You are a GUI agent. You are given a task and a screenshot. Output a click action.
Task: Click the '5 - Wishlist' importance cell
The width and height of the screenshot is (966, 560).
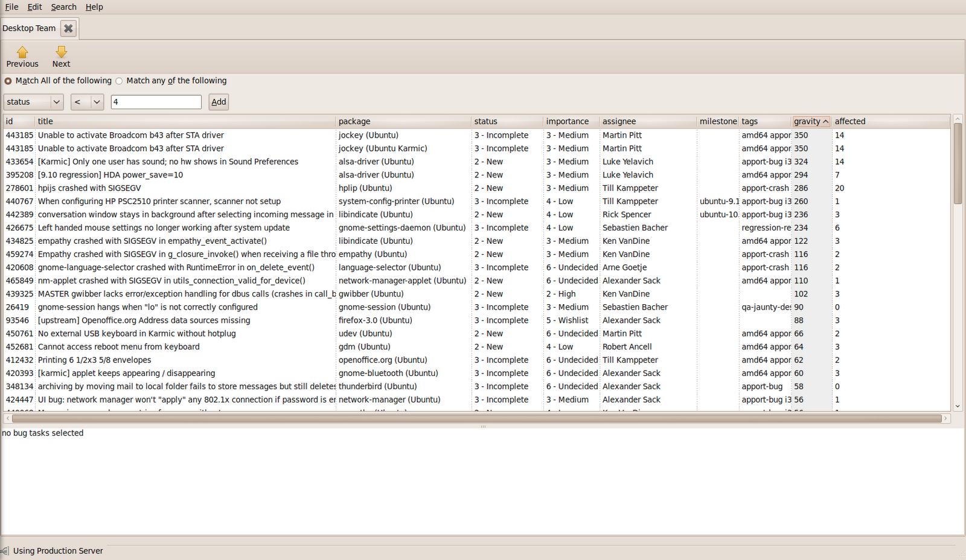(568, 320)
